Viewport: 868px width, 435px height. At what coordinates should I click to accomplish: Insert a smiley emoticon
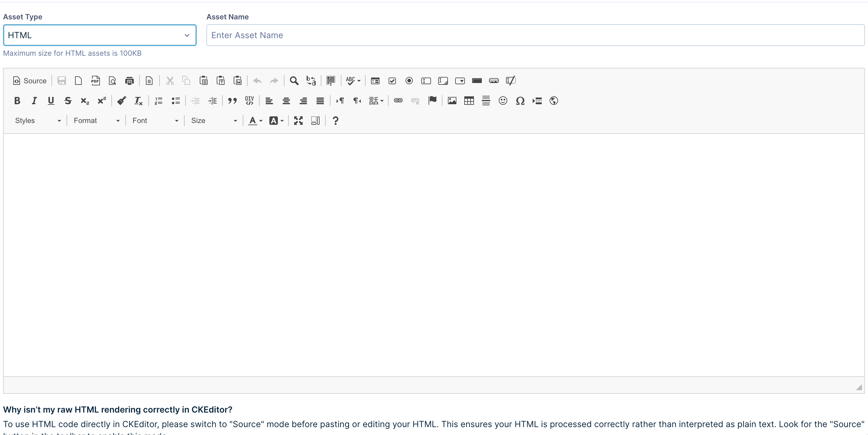pyautogui.click(x=503, y=101)
